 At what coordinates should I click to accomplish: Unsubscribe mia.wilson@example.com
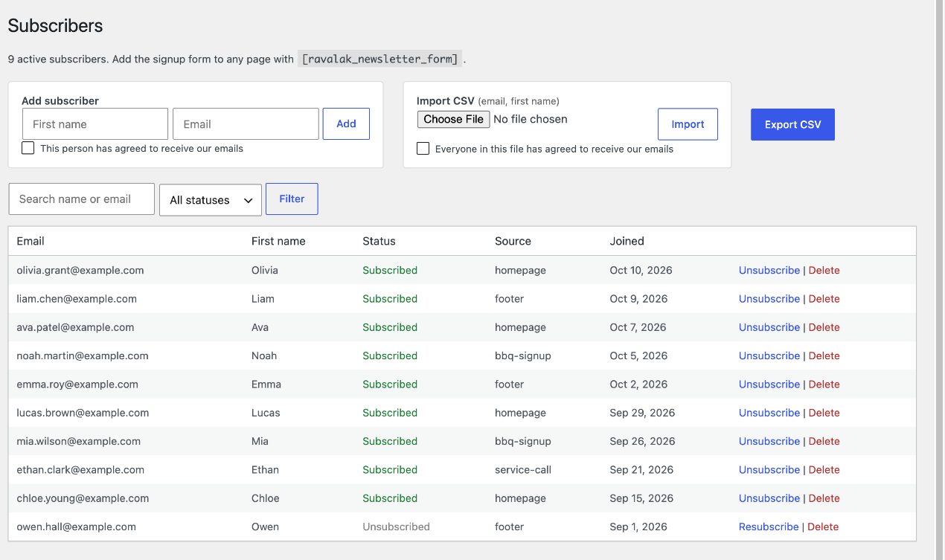[x=769, y=442]
